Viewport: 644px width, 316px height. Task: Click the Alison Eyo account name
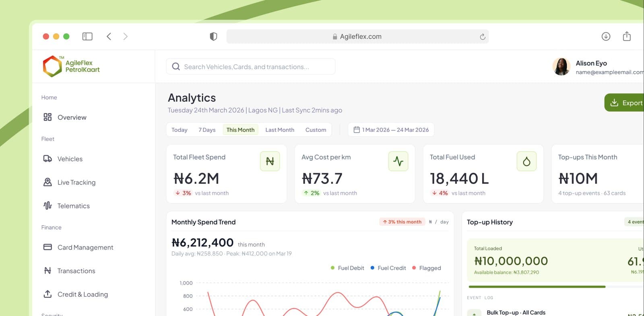(591, 63)
